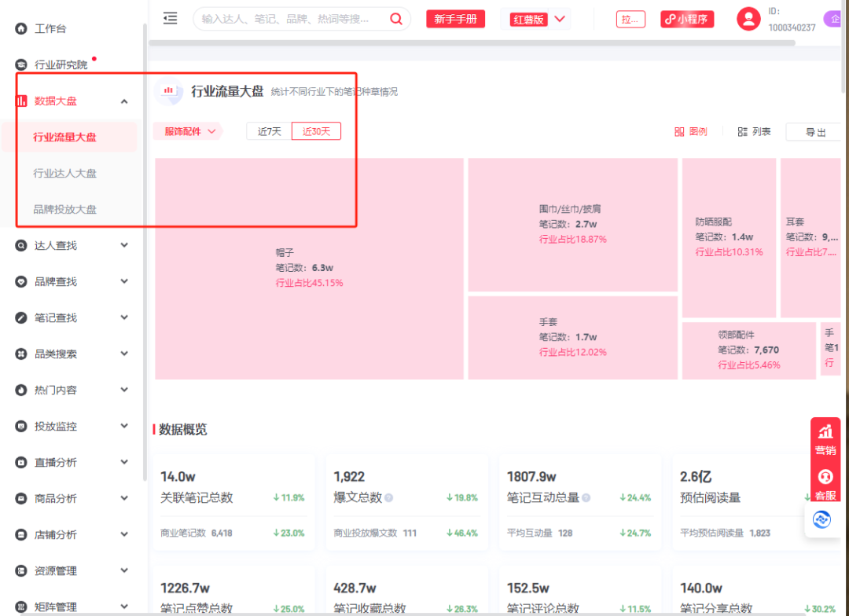Screen dimensions: 849x616
Task: Expand the 热门内容 menu chevron
Action: (124, 390)
